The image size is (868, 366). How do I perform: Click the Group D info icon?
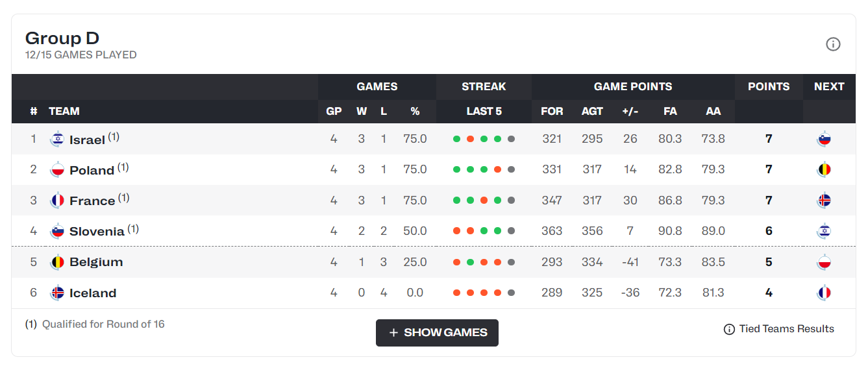(x=833, y=44)
